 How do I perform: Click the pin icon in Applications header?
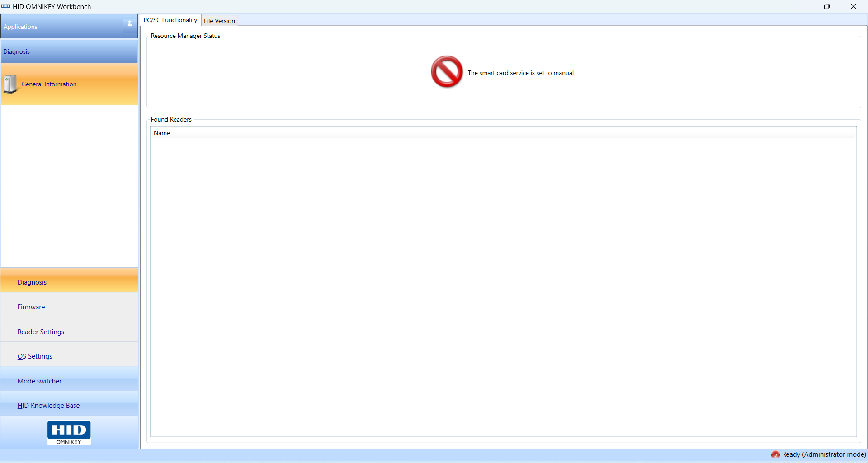pyautogui.click(x=130, y=24)
